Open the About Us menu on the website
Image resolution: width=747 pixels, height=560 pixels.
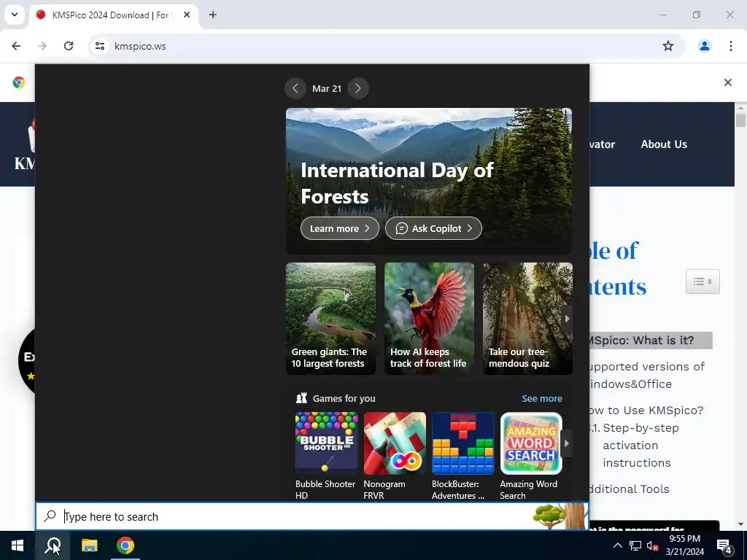664,144
